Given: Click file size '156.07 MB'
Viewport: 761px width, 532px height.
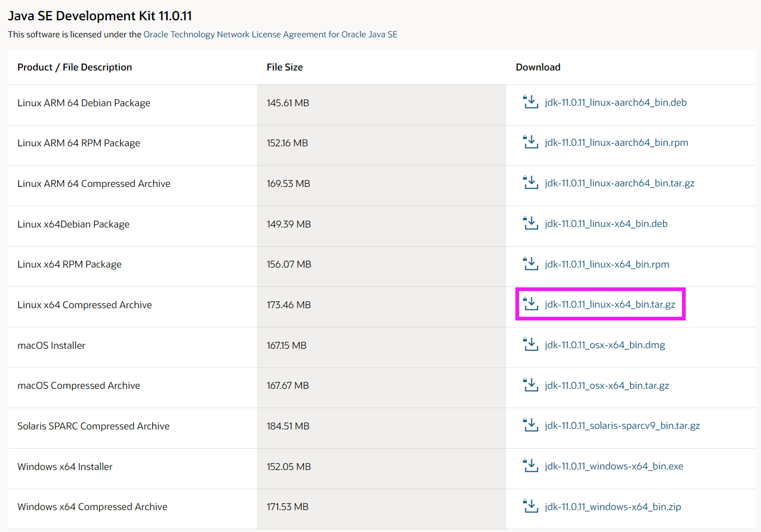Looking at the screenshot, I should point(289,264).
